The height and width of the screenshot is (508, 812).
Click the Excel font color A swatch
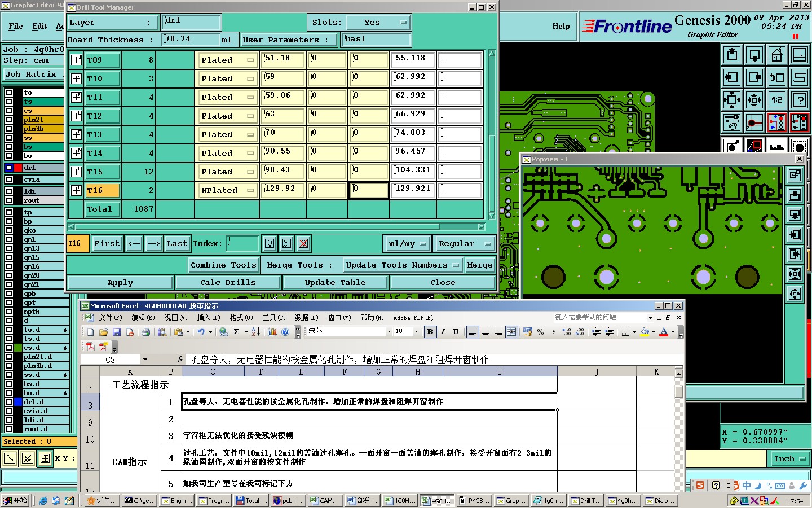pyautogui.click(x=664, y=332)
